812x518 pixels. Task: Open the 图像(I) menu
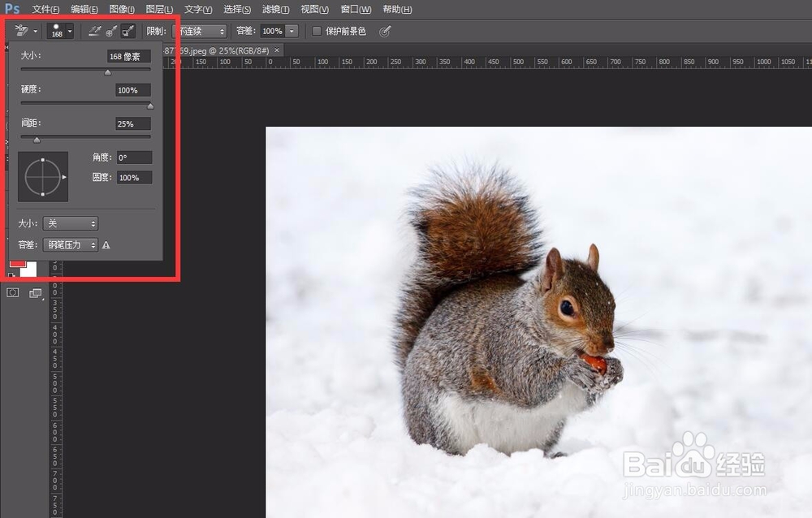(122, 9)
